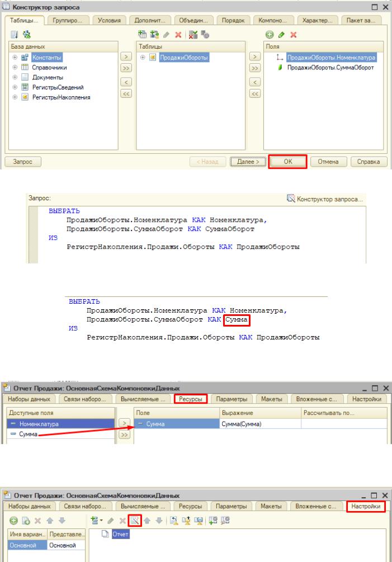Click the document with curved arrow settings icon

pos(174,521)
